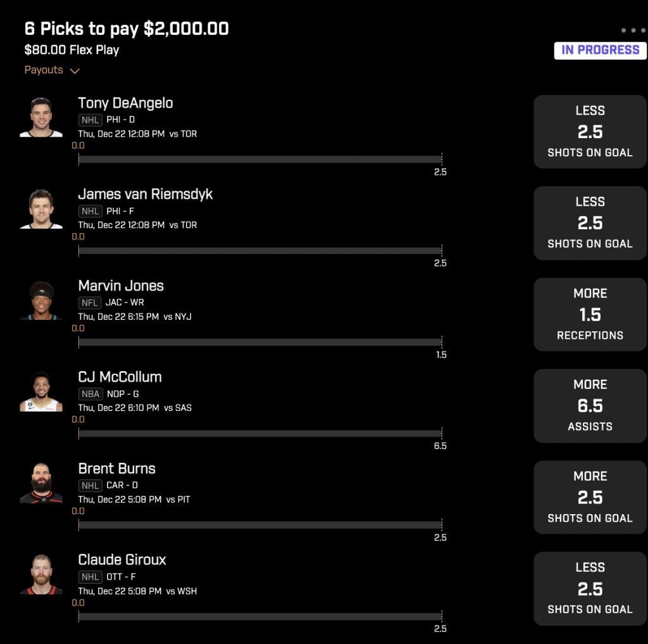Open CJ McCollum's headshot
The height and width of the screenshot is (644, 648).
click(41, 391)
